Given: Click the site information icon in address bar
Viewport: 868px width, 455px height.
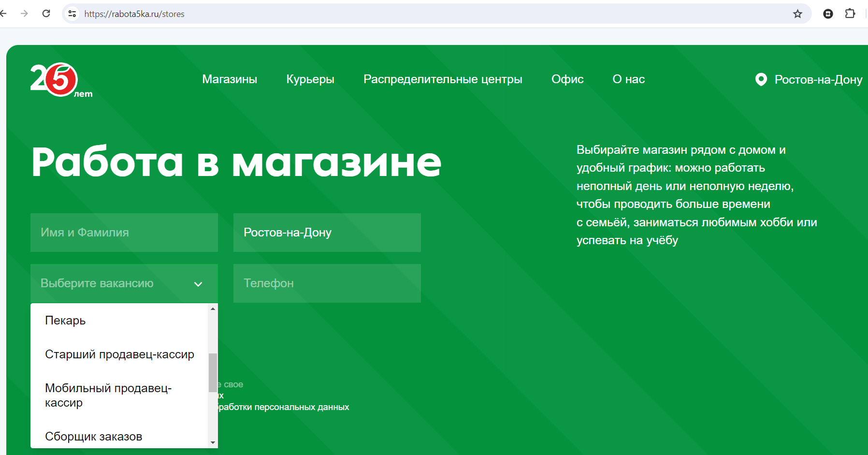Looking at the screenshot, I should click(72, 14).
